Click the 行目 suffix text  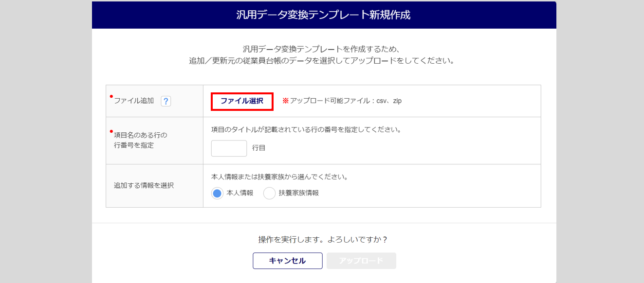259,148
